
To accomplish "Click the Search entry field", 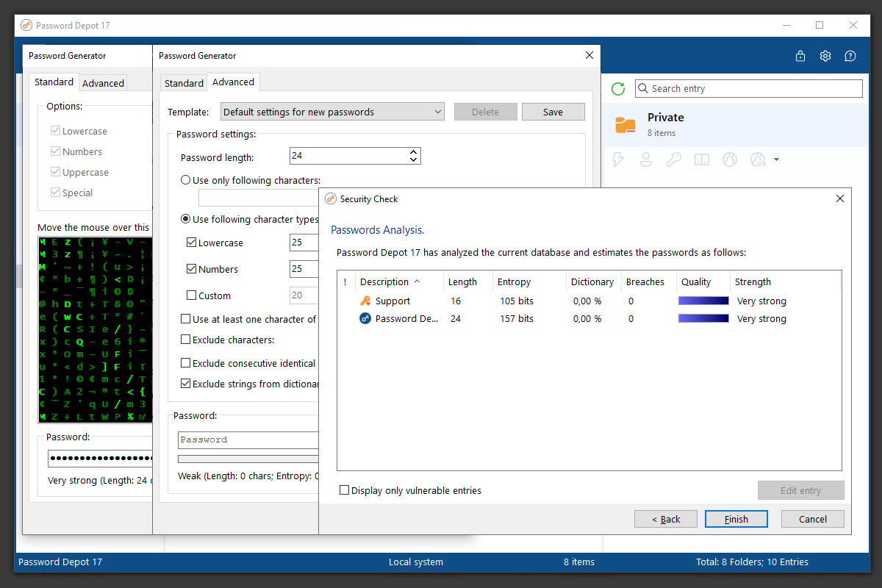I will (748, 88).
